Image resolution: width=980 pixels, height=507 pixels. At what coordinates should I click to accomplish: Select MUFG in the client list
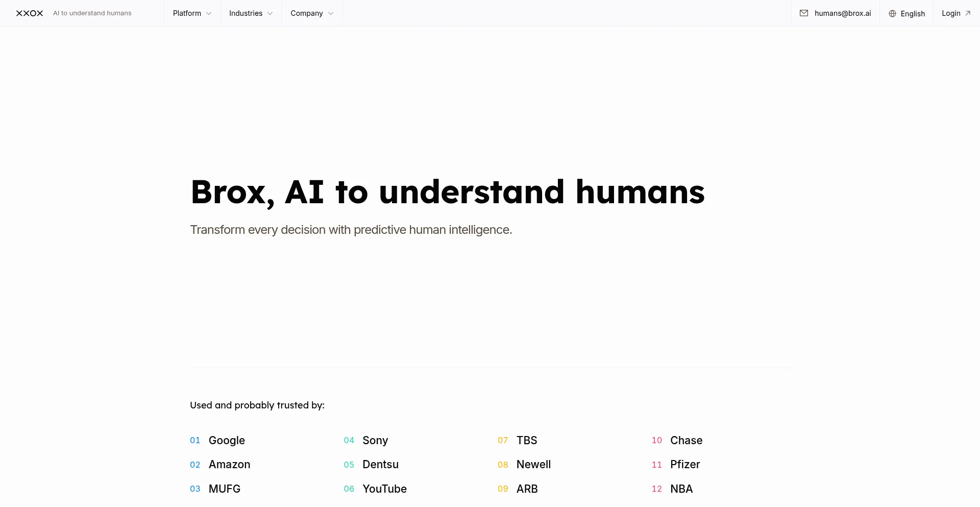[x=225, y=489]
